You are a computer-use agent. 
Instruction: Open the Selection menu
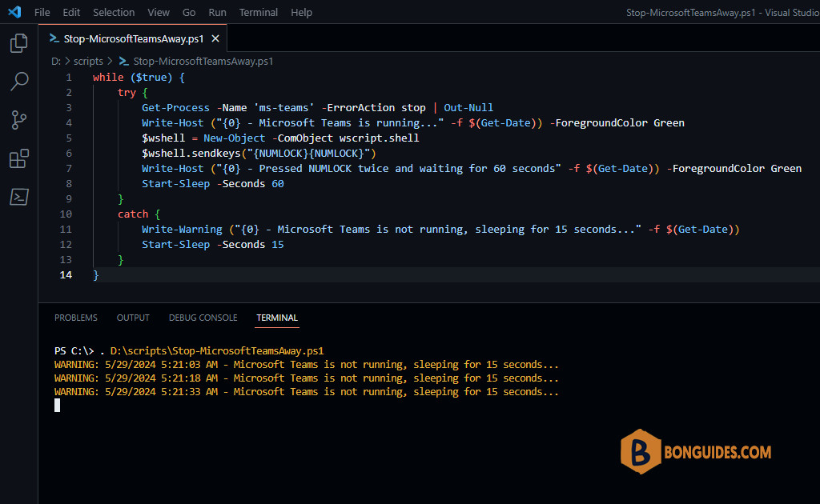(114, 12)
